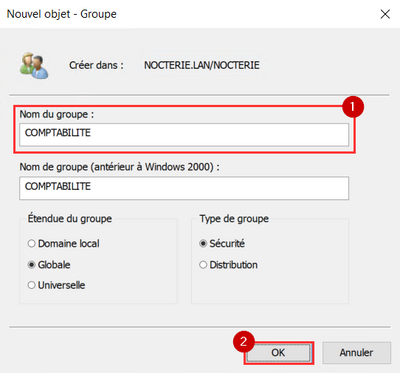This screenshot has height=373, width=400.
Task: Close the Nouvel objet - Groupe dialog
Action: tap(385, 14)
